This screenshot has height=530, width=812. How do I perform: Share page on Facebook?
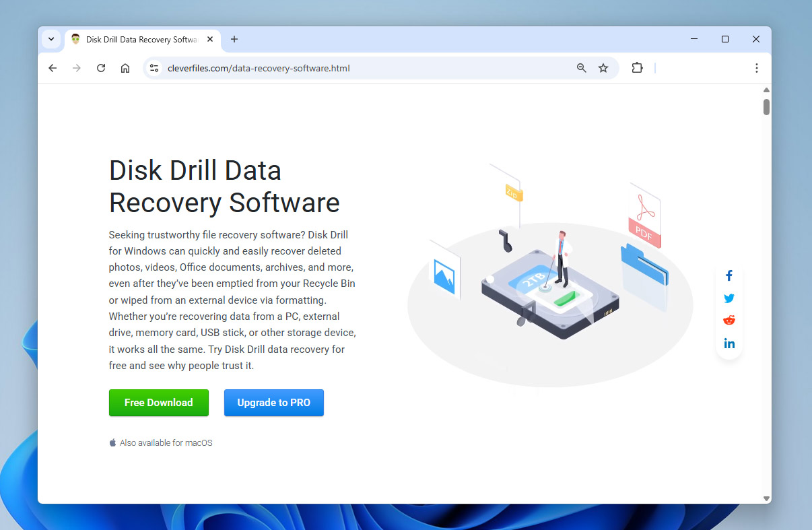click(729, 275)
